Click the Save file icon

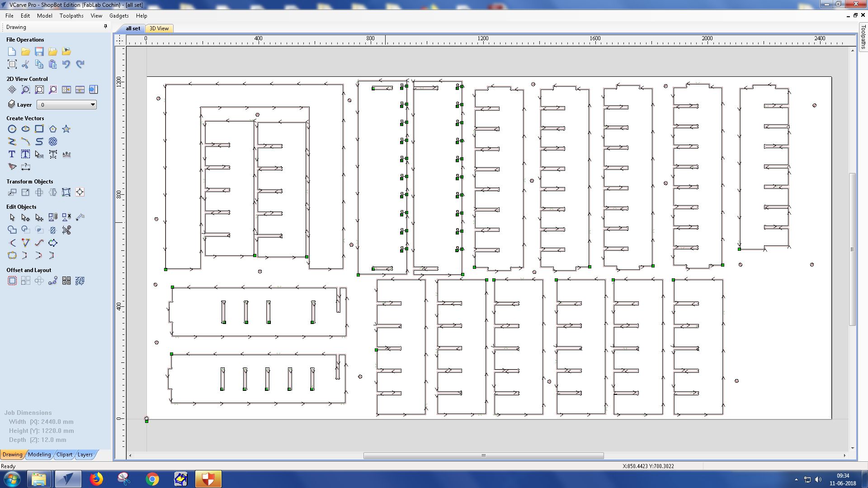[x=39, y=52]
